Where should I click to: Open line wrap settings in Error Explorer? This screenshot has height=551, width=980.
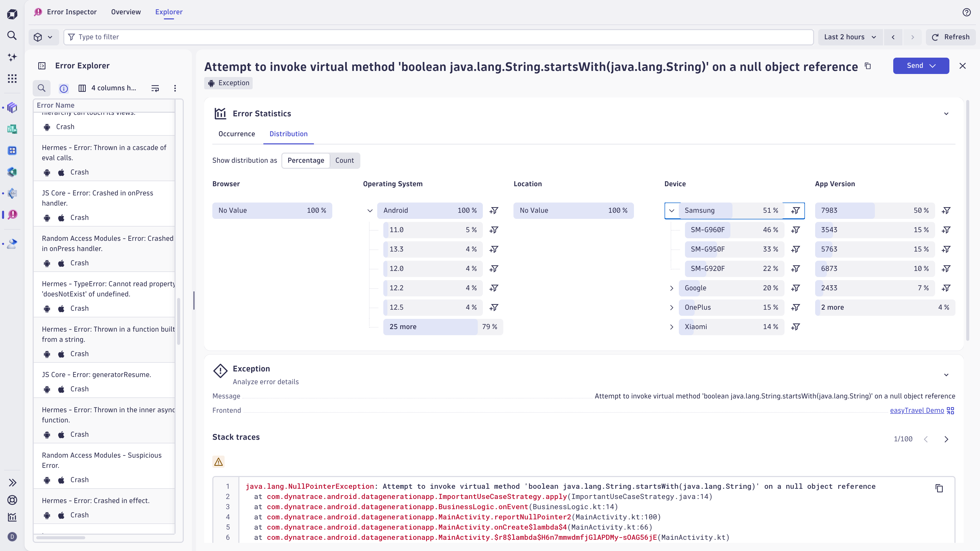pyautogui.click(x=155, y=88)
